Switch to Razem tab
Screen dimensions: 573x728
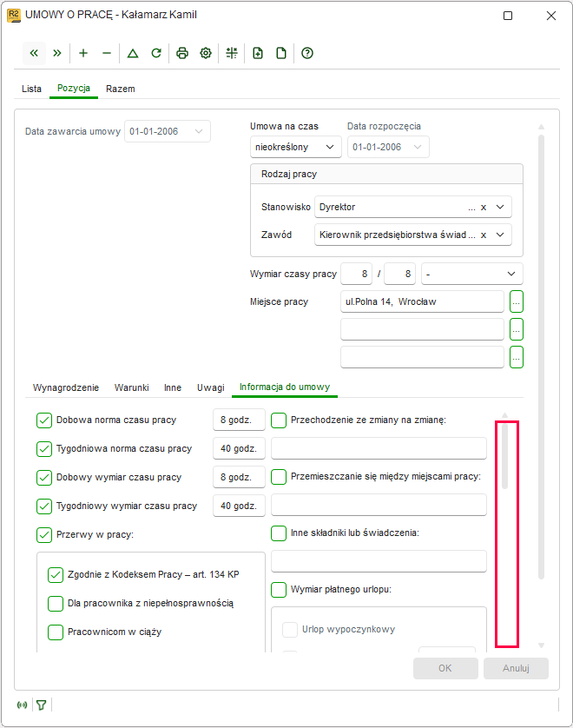click(120, 89)
